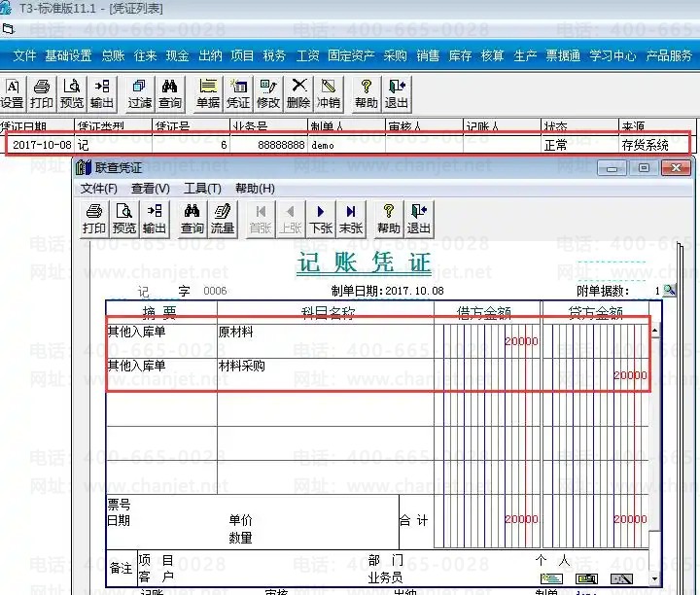
Task: Click the 制单人 column header
Action: pyautogui.click(x=346, y=125)
